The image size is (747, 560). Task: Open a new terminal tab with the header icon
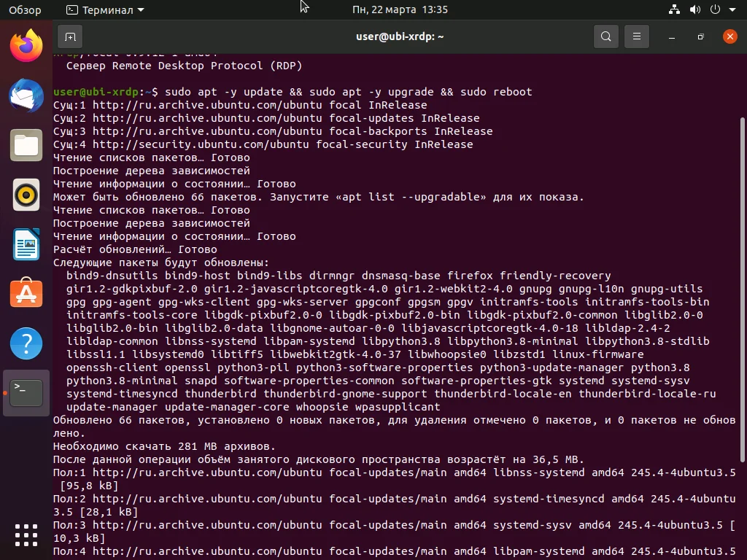[69, 36]
